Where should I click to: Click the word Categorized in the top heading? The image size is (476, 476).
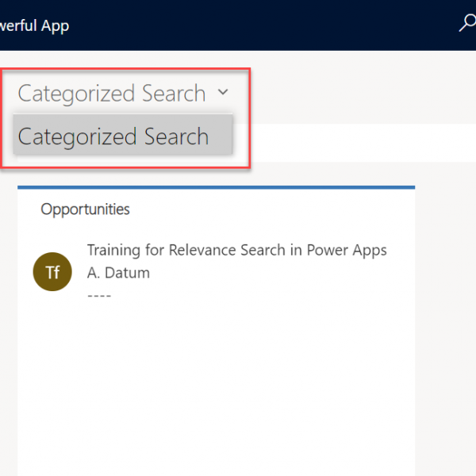76,94
